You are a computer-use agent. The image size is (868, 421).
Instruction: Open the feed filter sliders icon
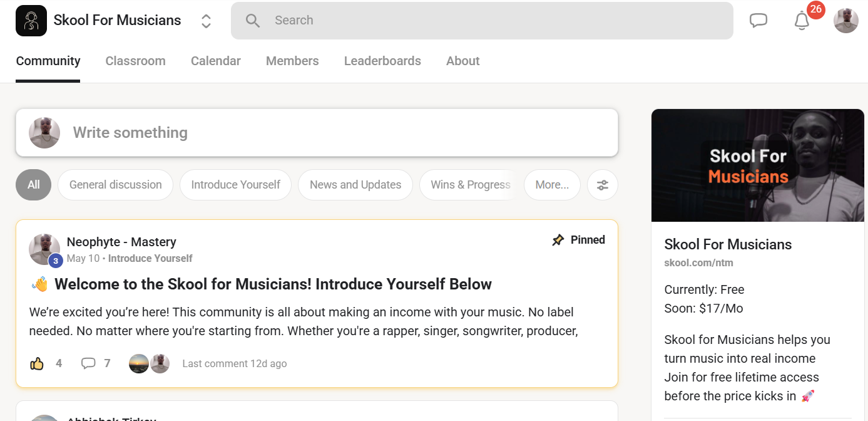click(x=603, y=185)
